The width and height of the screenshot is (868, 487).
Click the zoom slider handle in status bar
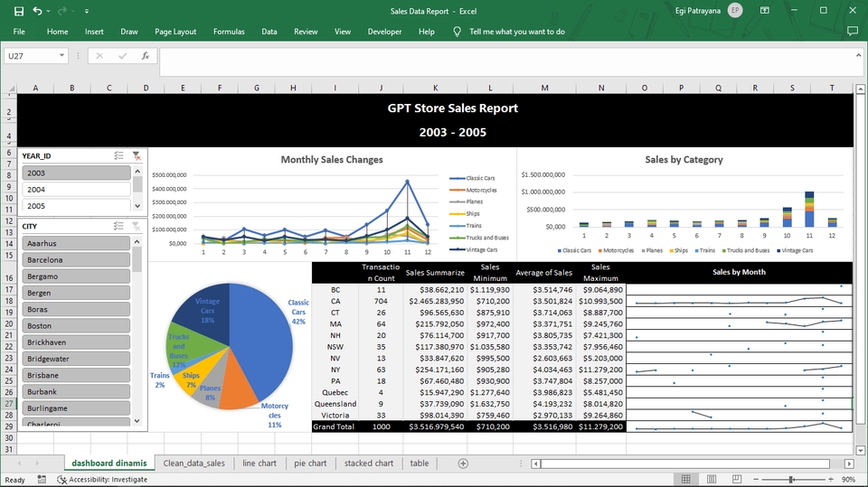[x=791, y=480]
